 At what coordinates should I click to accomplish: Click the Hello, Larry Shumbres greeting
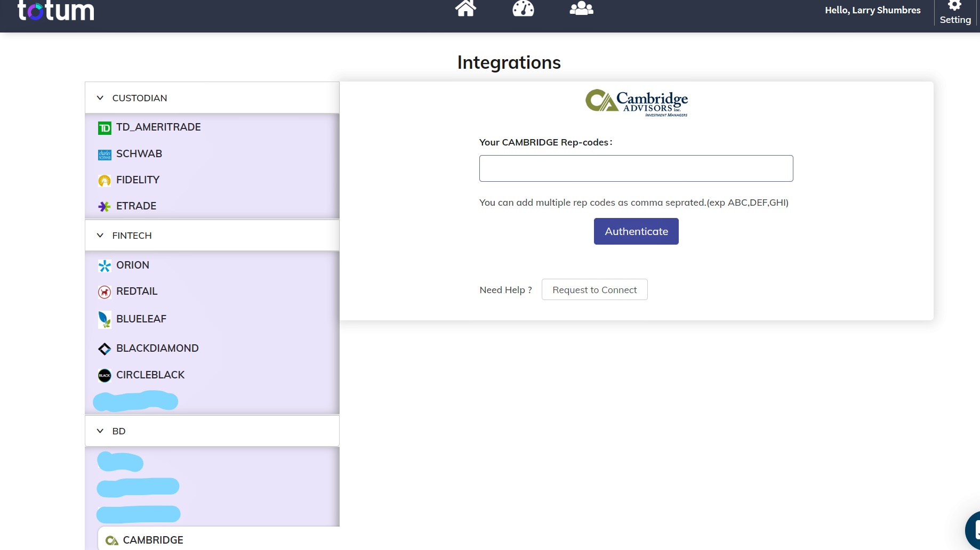pos(873,10)
